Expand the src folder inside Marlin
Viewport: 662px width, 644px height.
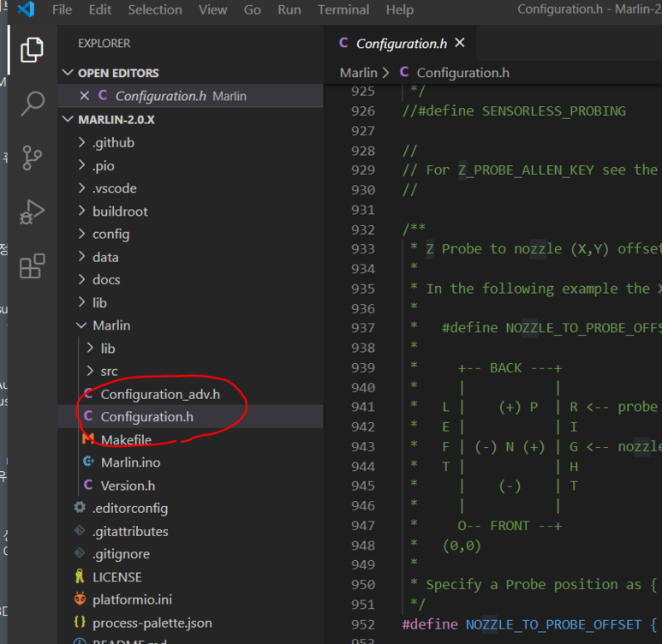pos(90,370)
